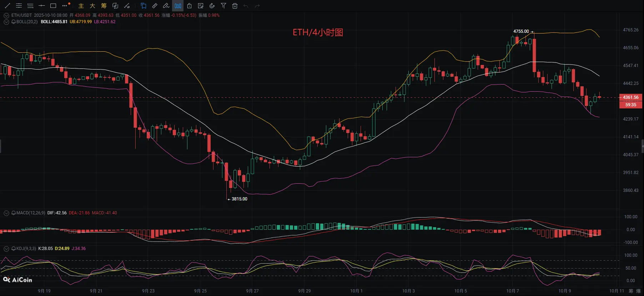Toggle the lock drawings icon
The height and width of the screenshot is (296, 644).
[x=190, y=6]
